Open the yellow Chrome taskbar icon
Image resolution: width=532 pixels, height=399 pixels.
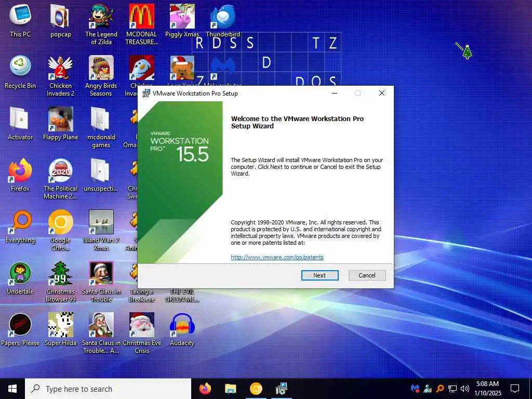tap(256, 389)
